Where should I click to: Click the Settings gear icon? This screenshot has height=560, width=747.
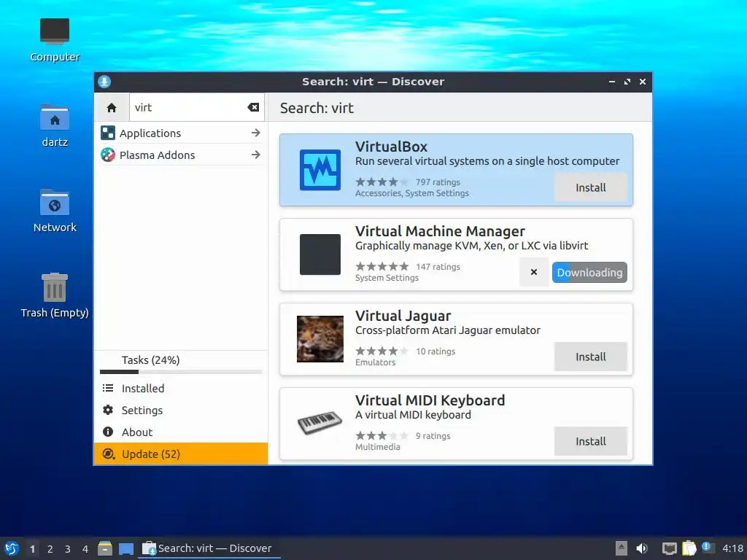(x=108, y=410)
